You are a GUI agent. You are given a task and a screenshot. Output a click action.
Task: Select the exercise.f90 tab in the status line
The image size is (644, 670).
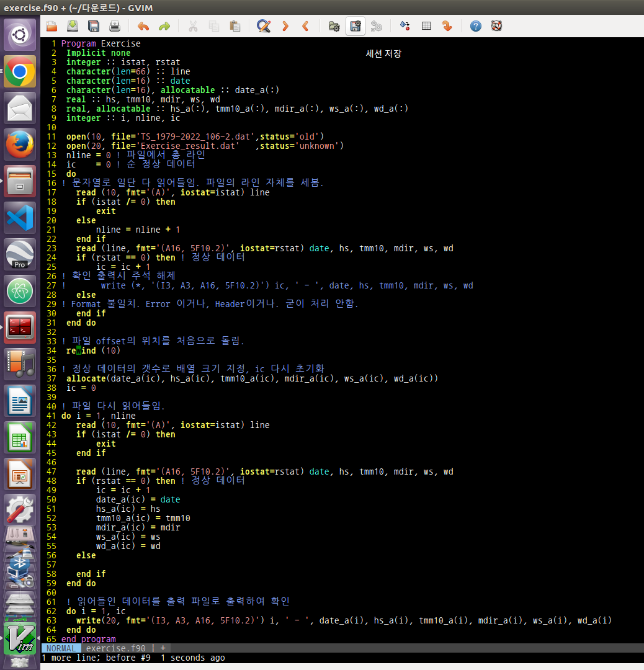pos(115,648)
